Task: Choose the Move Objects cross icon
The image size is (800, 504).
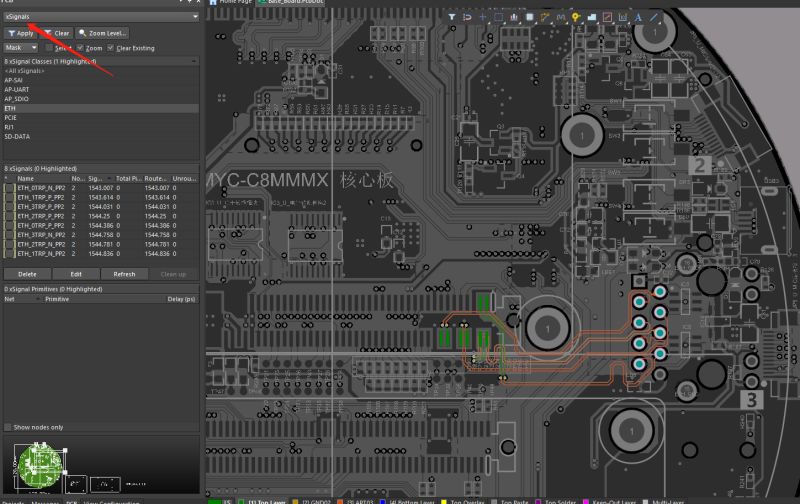Action: coord(484,17)
